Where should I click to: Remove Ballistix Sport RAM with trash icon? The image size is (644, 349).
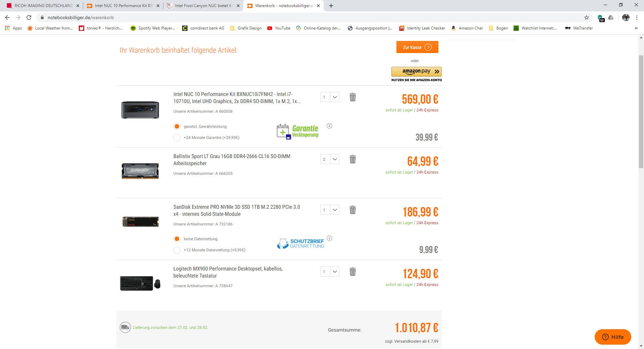tap(353, 159)
